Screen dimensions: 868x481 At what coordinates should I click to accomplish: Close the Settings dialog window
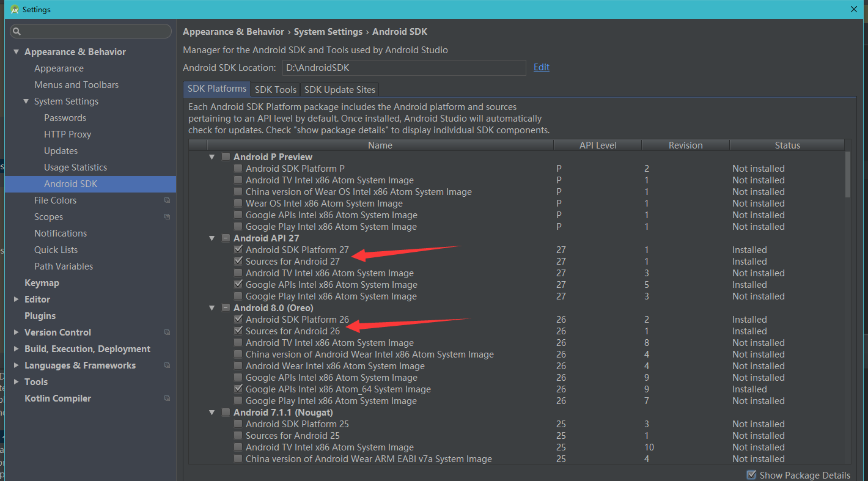[x=854, y=9]
